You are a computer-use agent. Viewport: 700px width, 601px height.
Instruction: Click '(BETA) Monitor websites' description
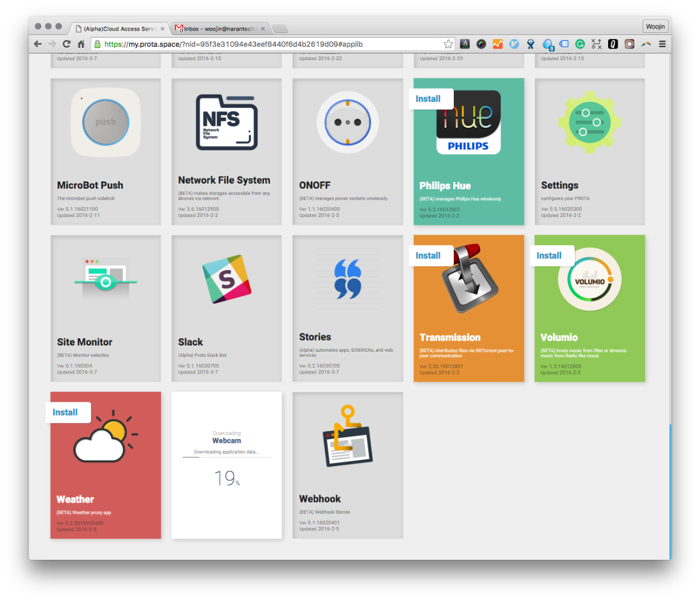point(83,355)
